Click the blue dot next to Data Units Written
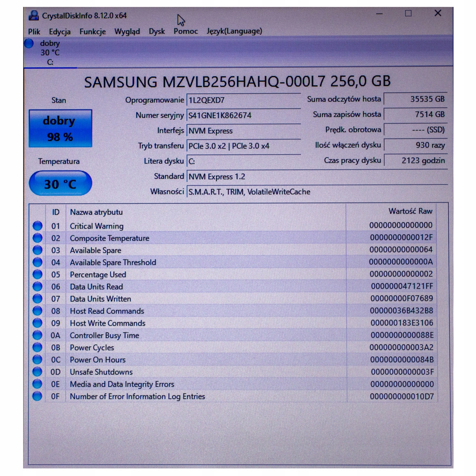The image size is (476, 476). coord(37,299)
